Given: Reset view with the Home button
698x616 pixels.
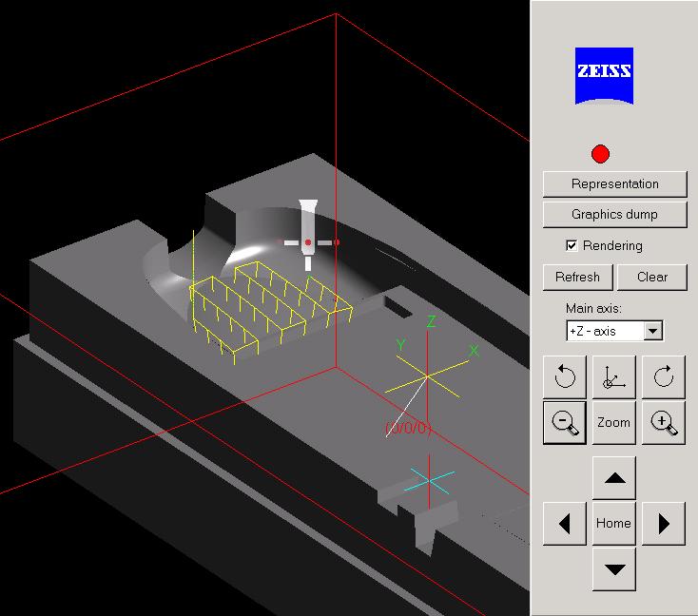Looking at the screenshot, I should [614, 524].
